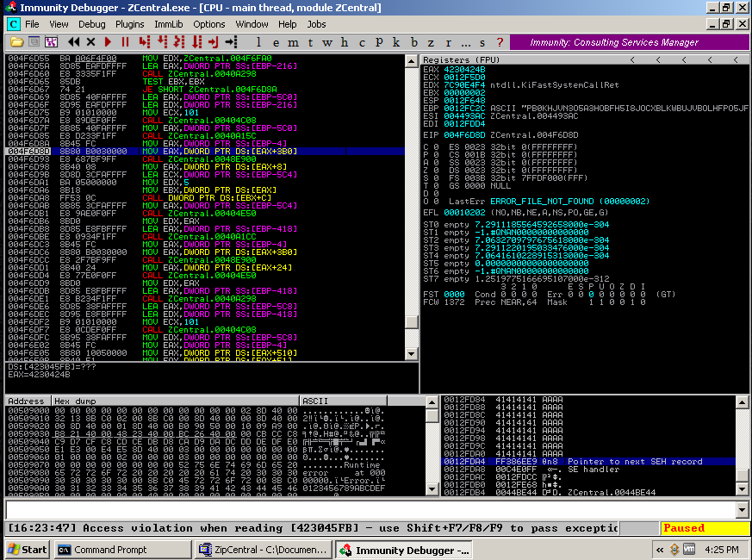Open the log window with the 'l' button

tap(259, 41)
